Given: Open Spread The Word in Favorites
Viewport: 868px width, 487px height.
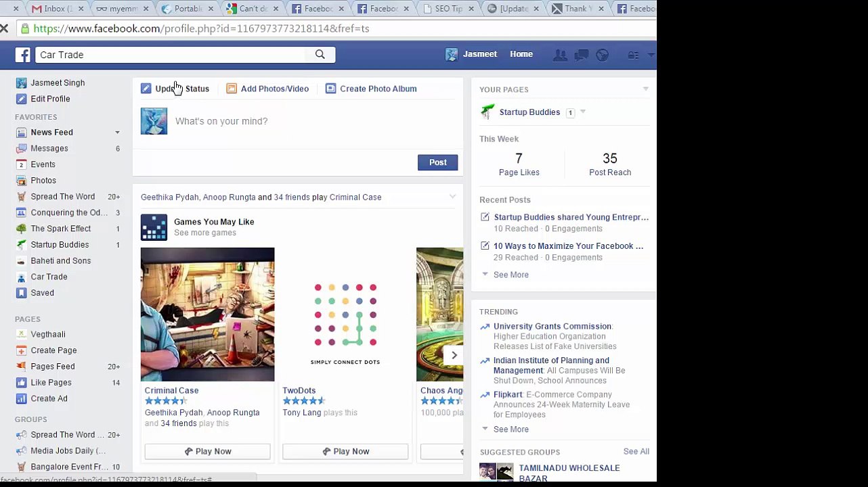Looking at the screenshot, I should pos(63,197).
